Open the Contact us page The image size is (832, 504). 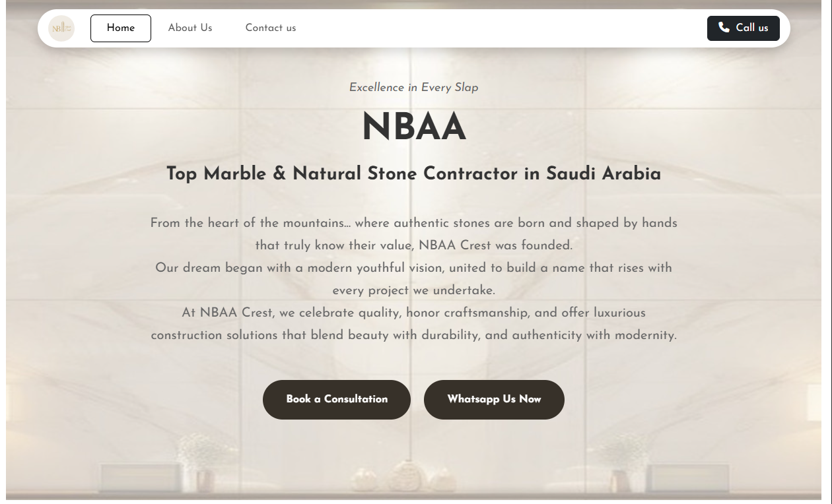(271, 28)
